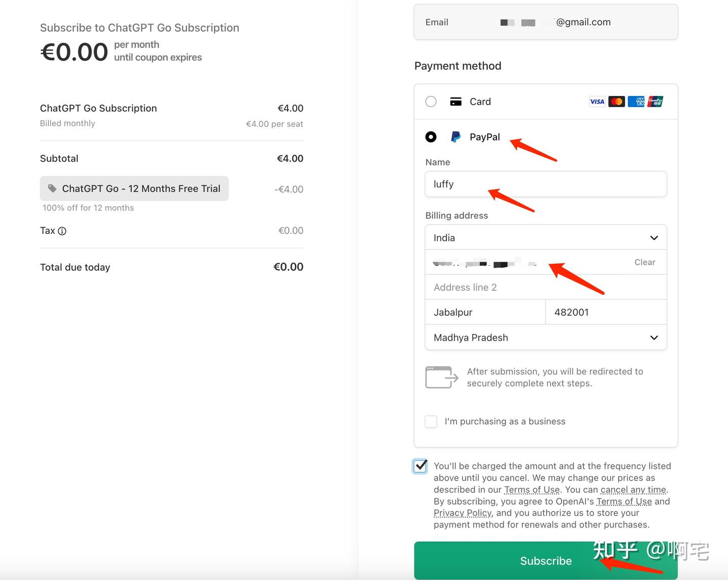Click the PayPal logo icon
728x580 pixels.
[x=456, y=137]
